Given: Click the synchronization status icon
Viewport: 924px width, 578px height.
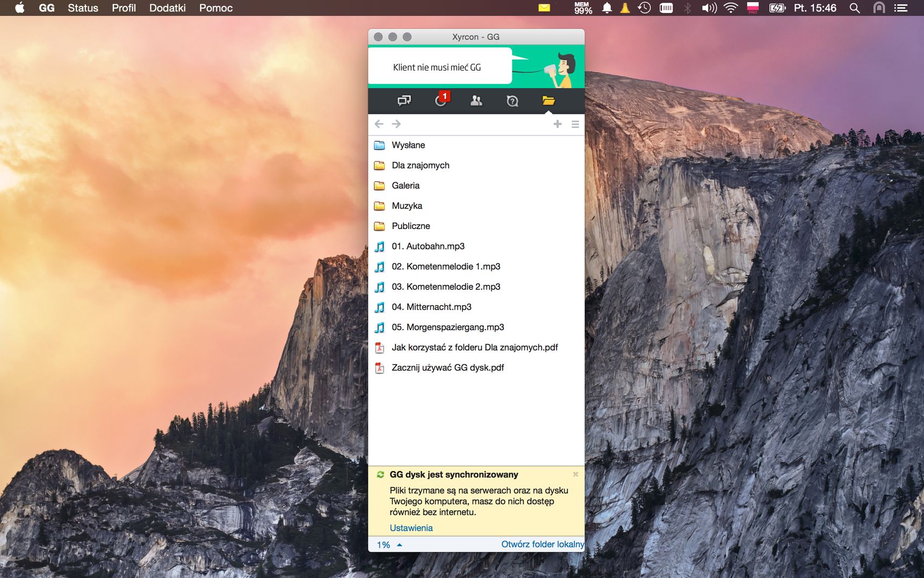Looking at the screenshot, I should coord(380,474).
